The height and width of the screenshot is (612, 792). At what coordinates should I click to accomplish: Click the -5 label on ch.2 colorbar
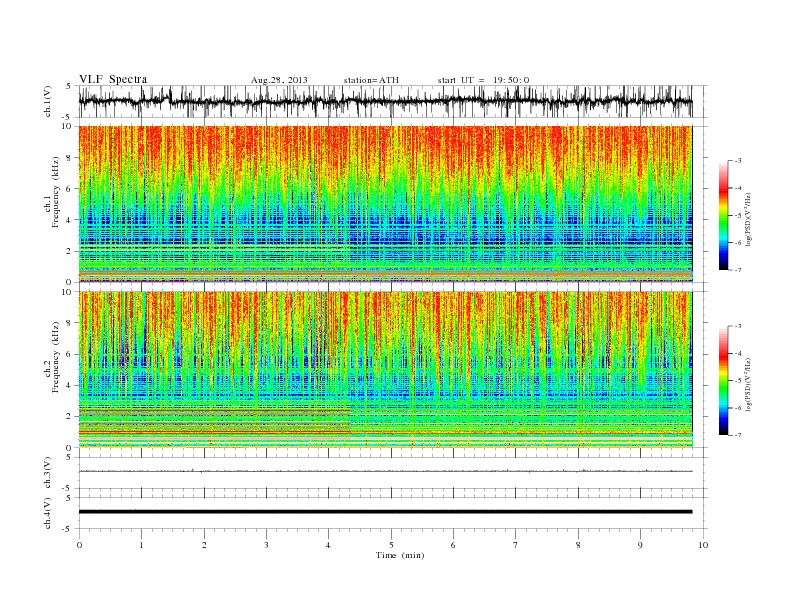tap(738, 381)
